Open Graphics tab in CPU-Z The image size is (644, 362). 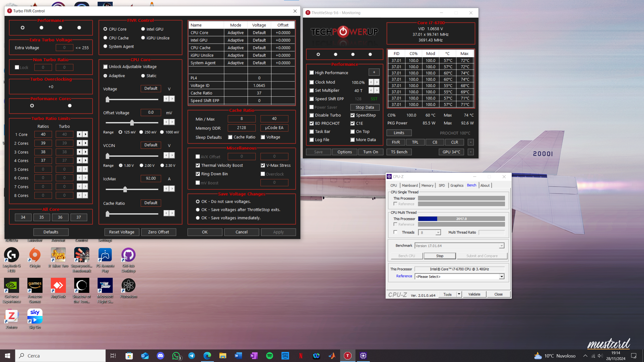[457, 185]
